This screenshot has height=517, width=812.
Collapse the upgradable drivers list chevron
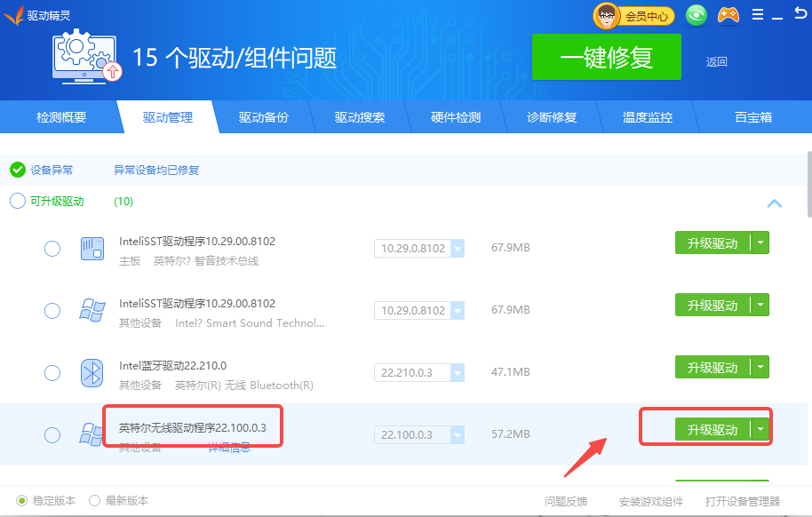774,203
